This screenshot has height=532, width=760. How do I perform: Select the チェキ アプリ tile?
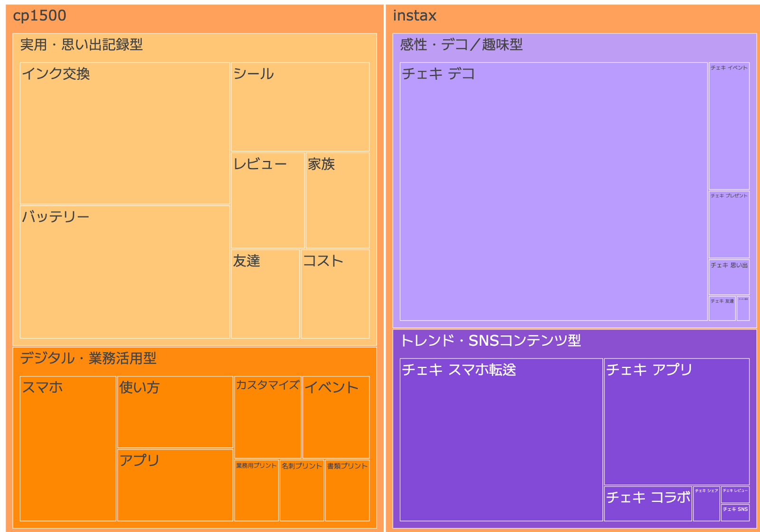(x=676, y=421)
